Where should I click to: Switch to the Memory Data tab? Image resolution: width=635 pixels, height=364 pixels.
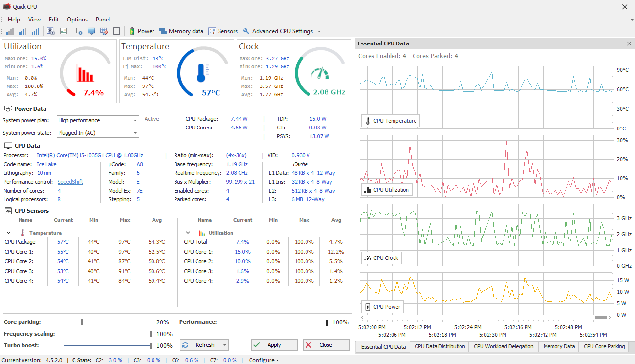559,347
